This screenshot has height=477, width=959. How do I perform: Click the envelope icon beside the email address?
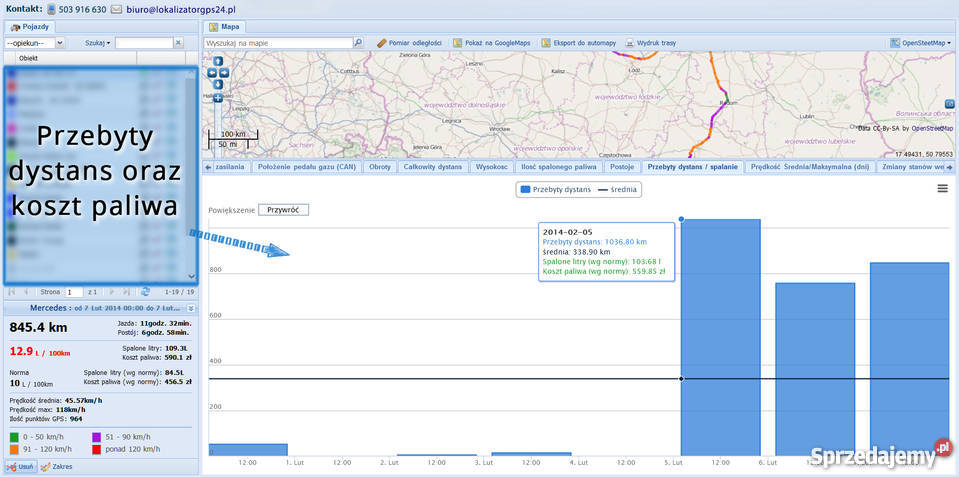point(116,10)
